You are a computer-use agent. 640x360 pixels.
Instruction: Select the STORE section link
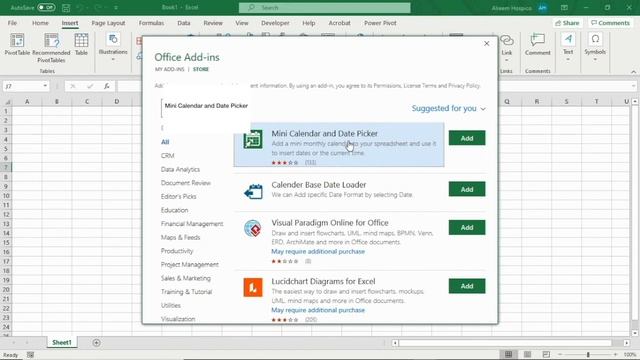[201, 69]
